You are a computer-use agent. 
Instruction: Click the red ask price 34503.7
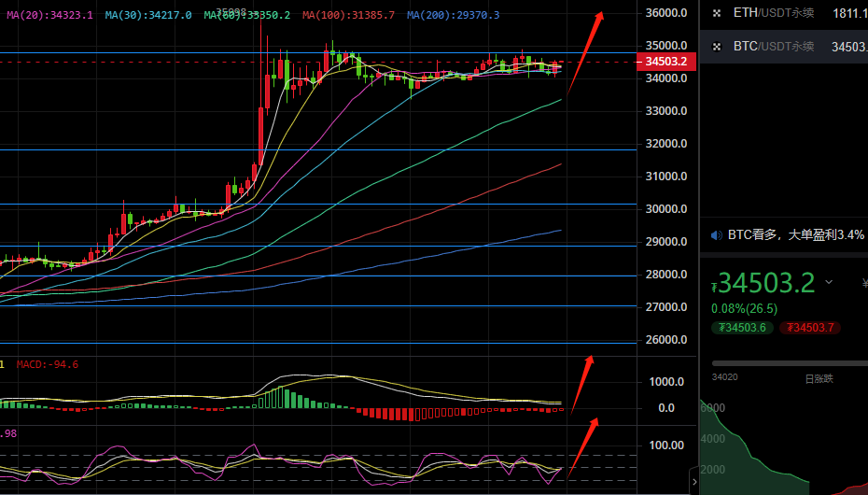(811, 327)
